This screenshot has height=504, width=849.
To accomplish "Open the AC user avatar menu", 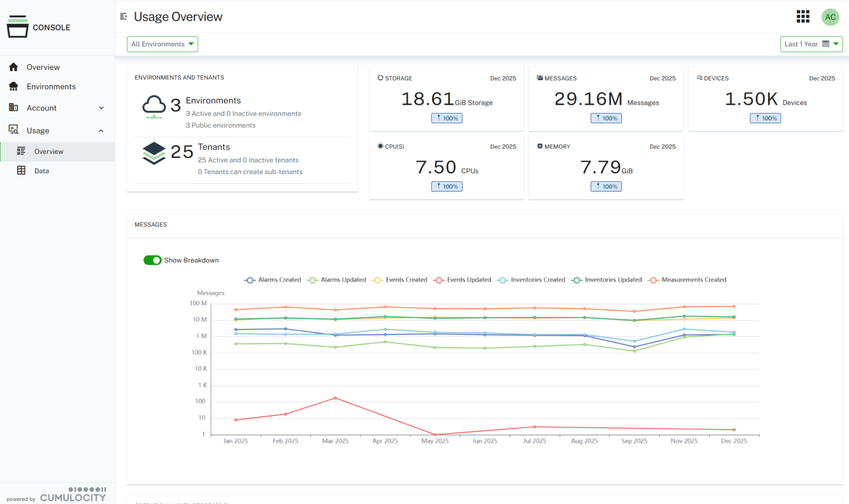I will click(x=830, y=17).
